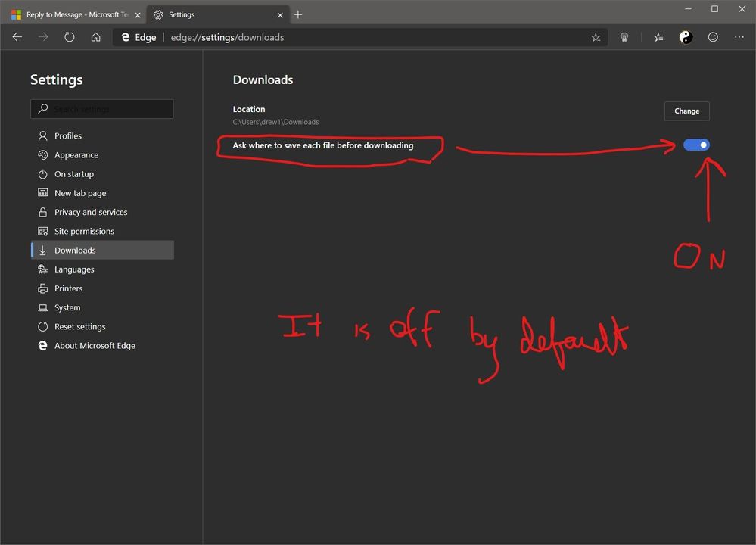Go to Languages settings

pos(102,269)
